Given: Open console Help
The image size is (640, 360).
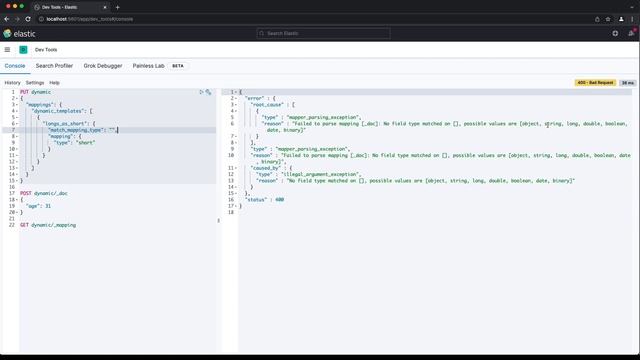Looking at the screenshot, I should coord(54,83).
